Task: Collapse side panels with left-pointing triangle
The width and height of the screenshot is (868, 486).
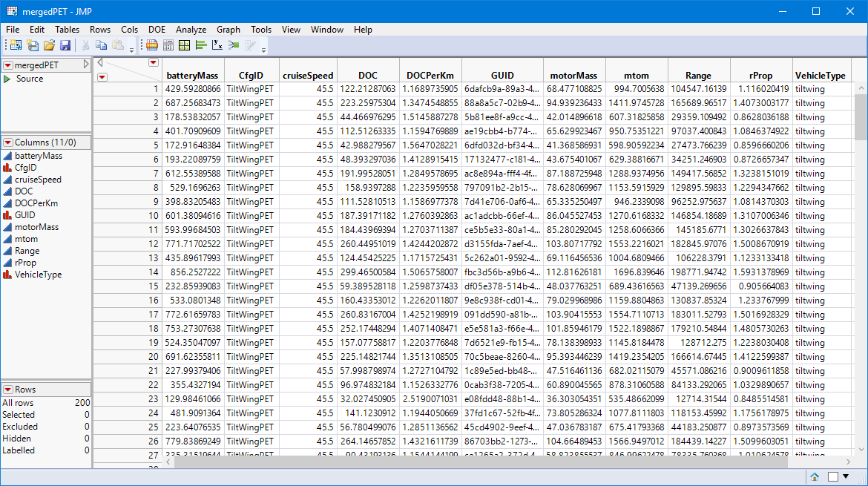Action: pyautogui.click(x=100, y=62)
